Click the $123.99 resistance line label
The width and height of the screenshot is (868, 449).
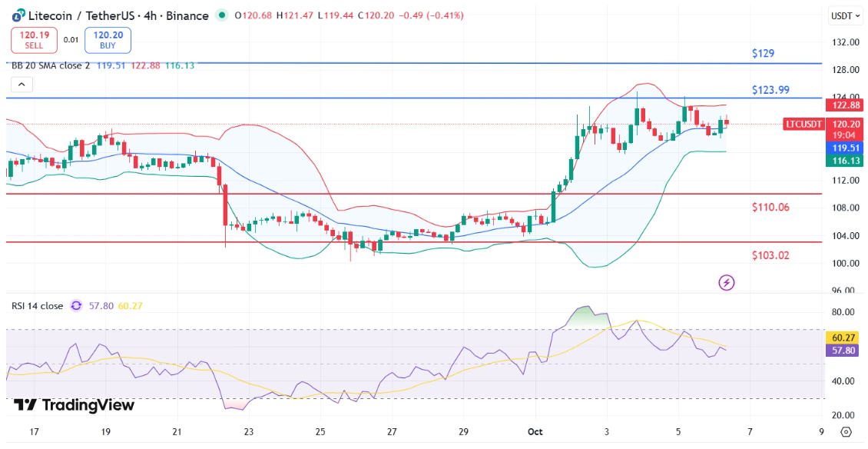[770, 90]
